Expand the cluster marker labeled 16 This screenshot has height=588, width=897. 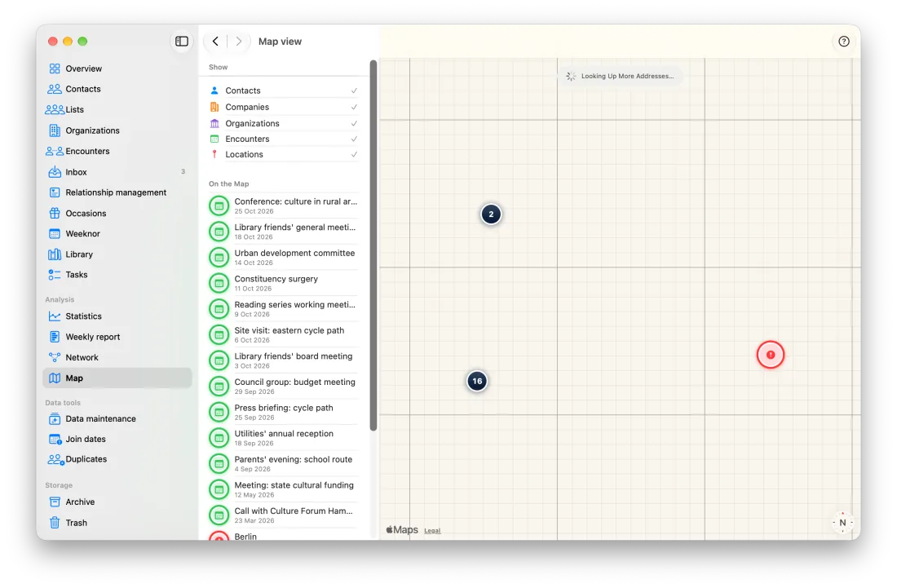coord(477,381)
